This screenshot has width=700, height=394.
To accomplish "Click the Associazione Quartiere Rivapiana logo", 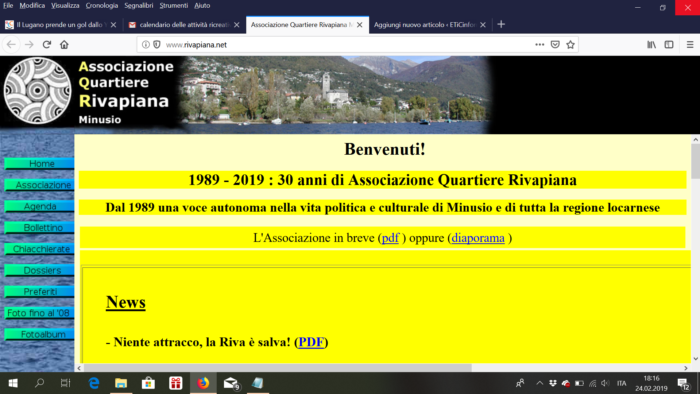I will (x=38, y=91).
